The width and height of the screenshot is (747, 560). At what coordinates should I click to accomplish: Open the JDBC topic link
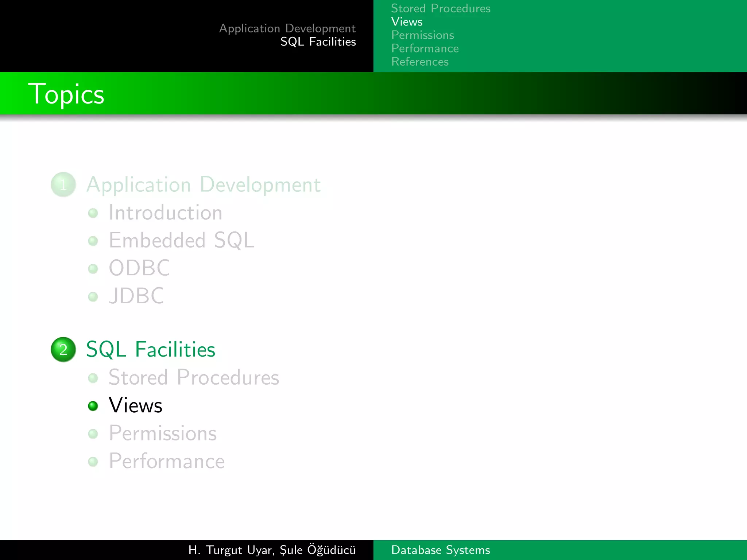136,296
